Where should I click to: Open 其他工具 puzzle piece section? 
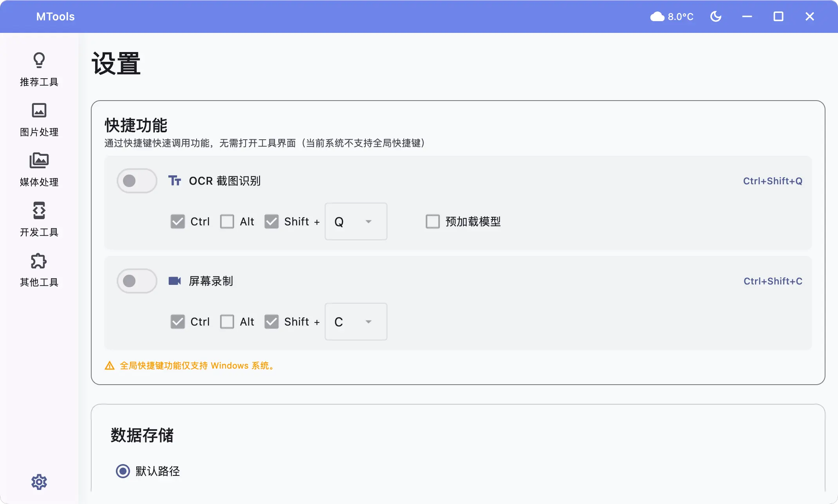coord(39,270)
